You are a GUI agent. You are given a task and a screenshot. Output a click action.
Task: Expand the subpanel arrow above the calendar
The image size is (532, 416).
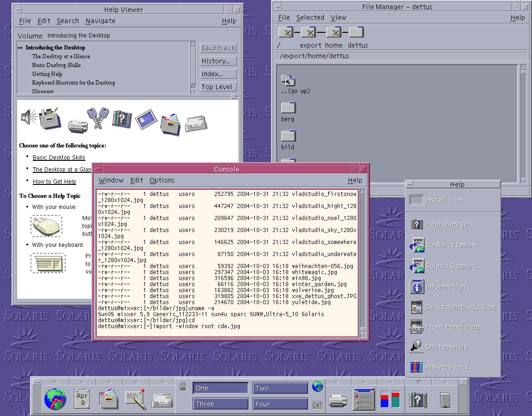click(x=82, y=382)
